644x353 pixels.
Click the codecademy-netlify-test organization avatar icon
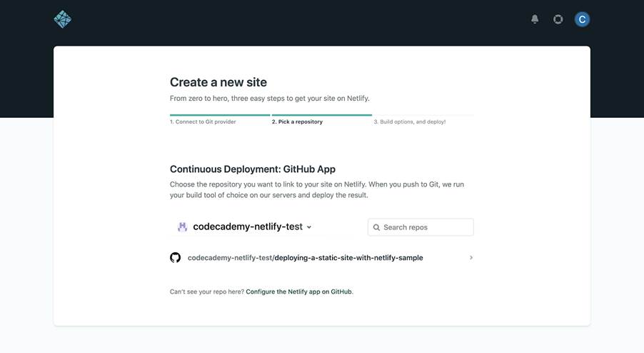click(x=182, y=227)
